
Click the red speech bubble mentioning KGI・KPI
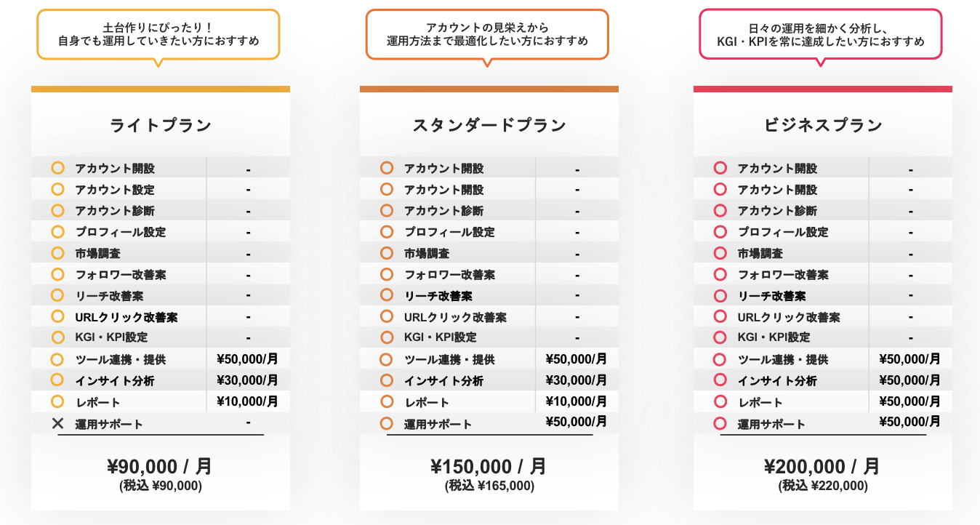click(820, 35)
